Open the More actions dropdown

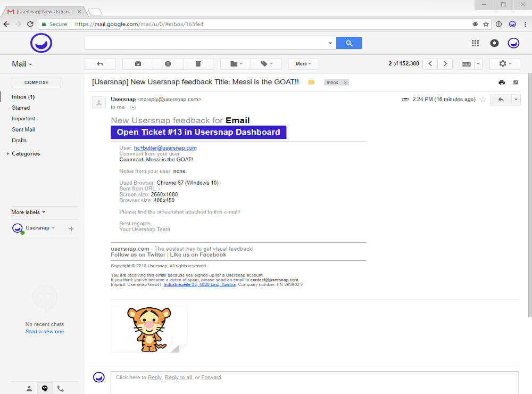[x=303, y=64]
